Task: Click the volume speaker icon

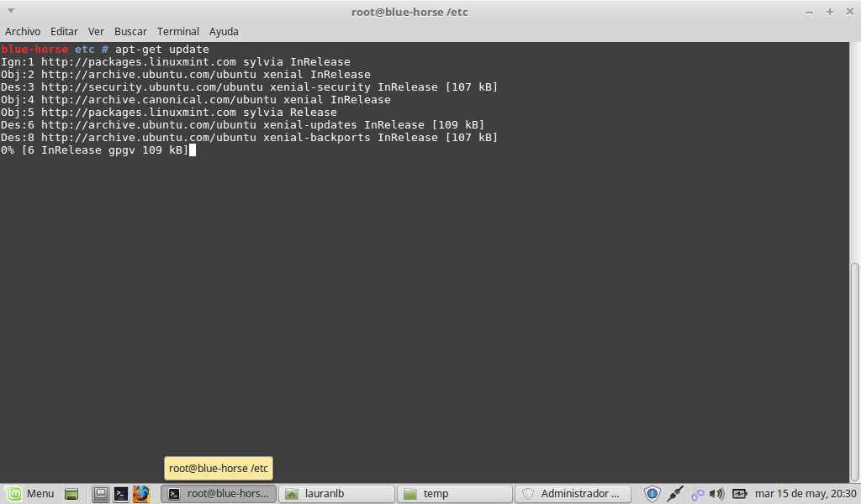Action: [x=716, y=494]
